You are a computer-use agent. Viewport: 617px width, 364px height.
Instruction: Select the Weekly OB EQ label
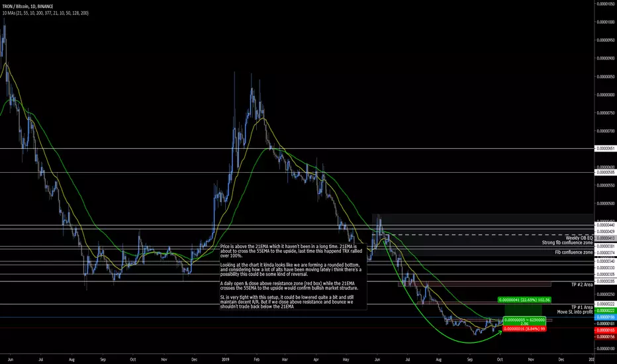click(579, 238)
